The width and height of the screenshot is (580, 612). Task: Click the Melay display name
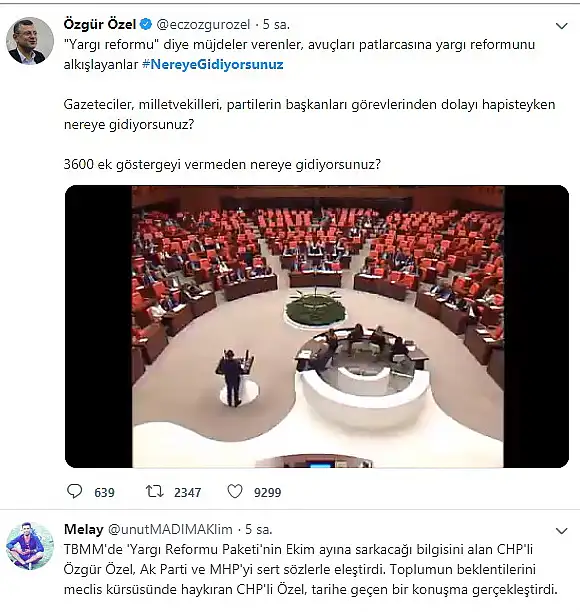84,529
